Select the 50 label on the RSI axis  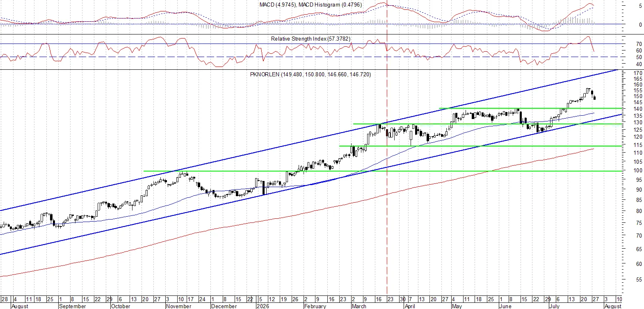point(639,57)
